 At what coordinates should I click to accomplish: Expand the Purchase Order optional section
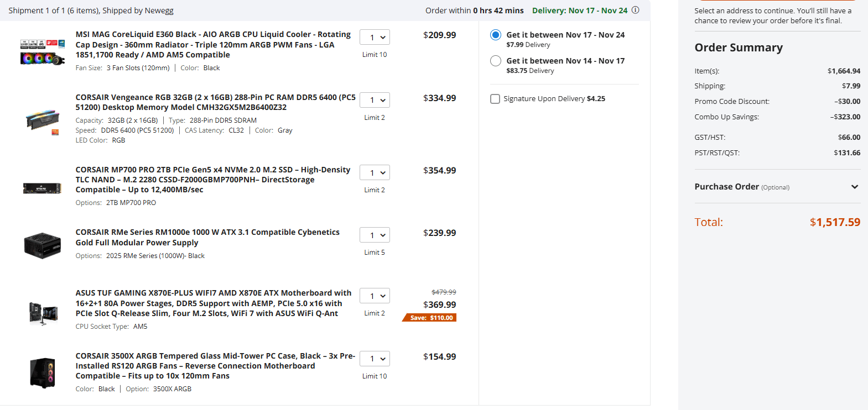(855, 187)
